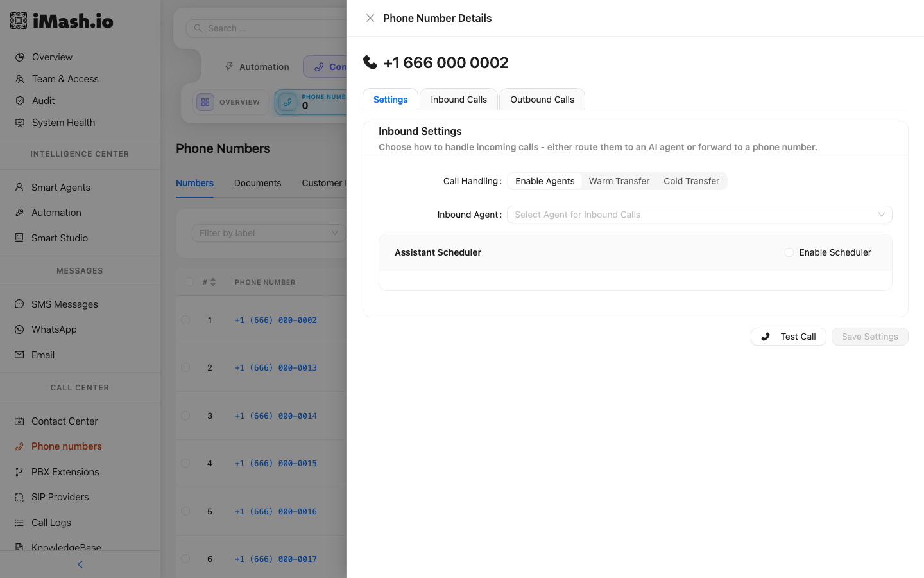Click the System Health monitor icon
This screenshot has width=924, height=578.
(x=20, y=123)
